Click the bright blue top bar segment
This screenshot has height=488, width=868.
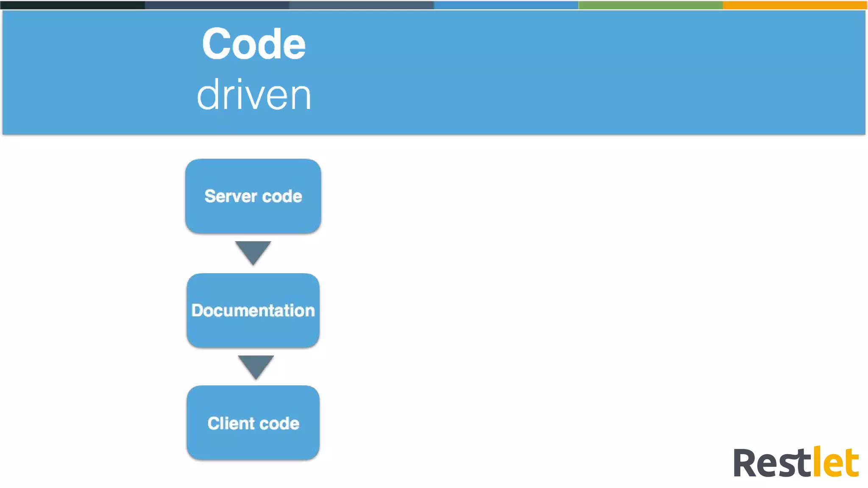coord(506,5)
